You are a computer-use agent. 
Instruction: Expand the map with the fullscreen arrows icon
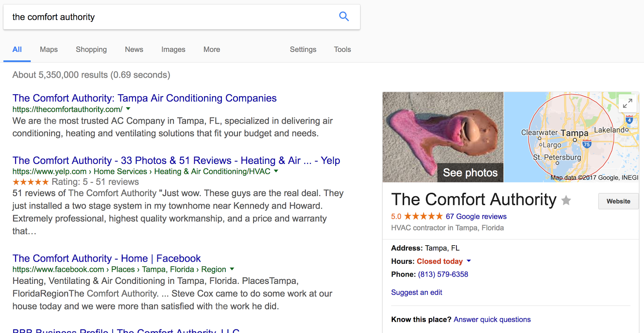tap(627, 103)
